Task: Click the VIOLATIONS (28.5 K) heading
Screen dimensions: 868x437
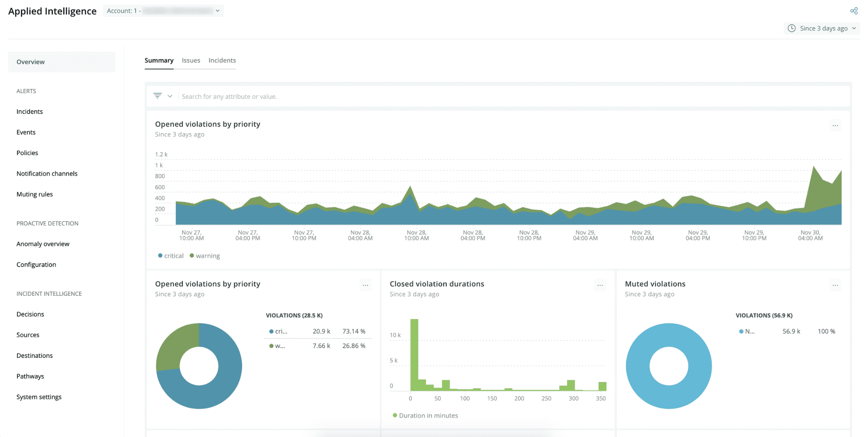Action: (294, 315)
